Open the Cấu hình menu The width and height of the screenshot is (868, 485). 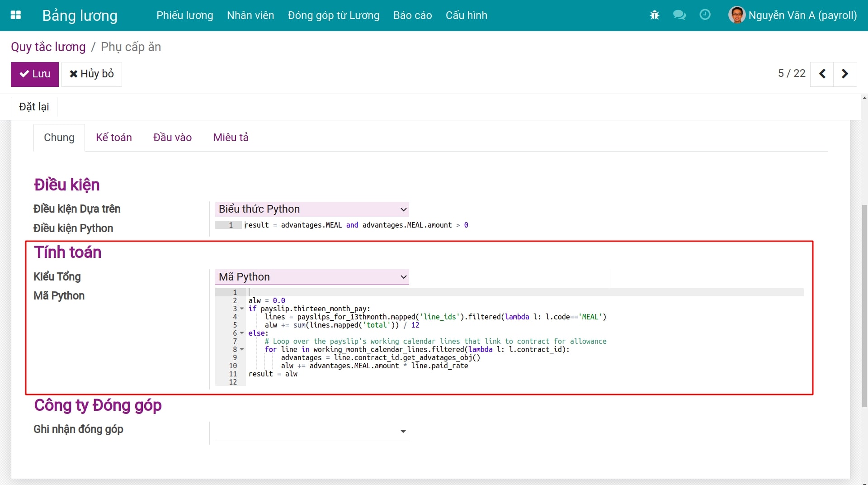click(x=466, y=15)
